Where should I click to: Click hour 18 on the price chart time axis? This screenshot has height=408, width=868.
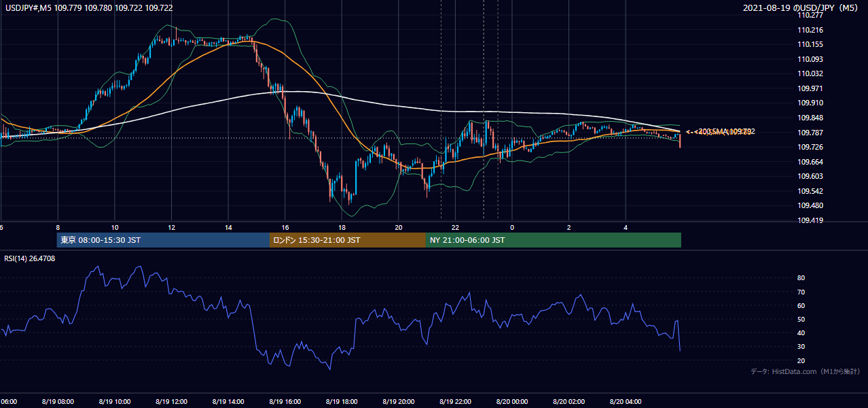[342, 227]
